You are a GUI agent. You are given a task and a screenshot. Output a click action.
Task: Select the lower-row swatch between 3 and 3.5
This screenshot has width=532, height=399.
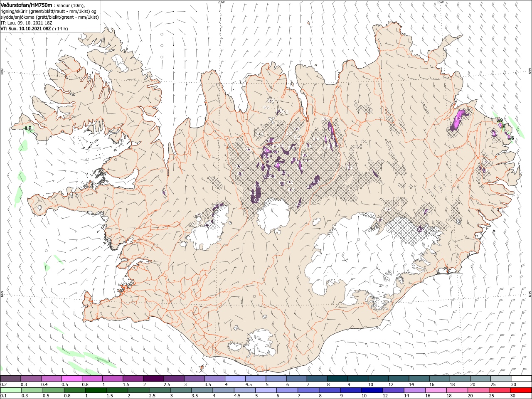[181, 390]
